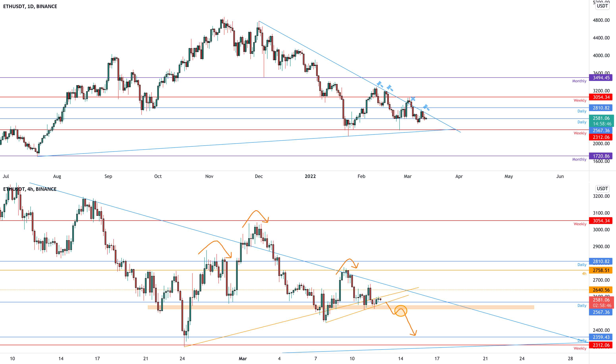The width and height of the screenshot is (616, 364).
Task: Click the 2900.00 tick on the 4h price axis
Action: [601, 247]
